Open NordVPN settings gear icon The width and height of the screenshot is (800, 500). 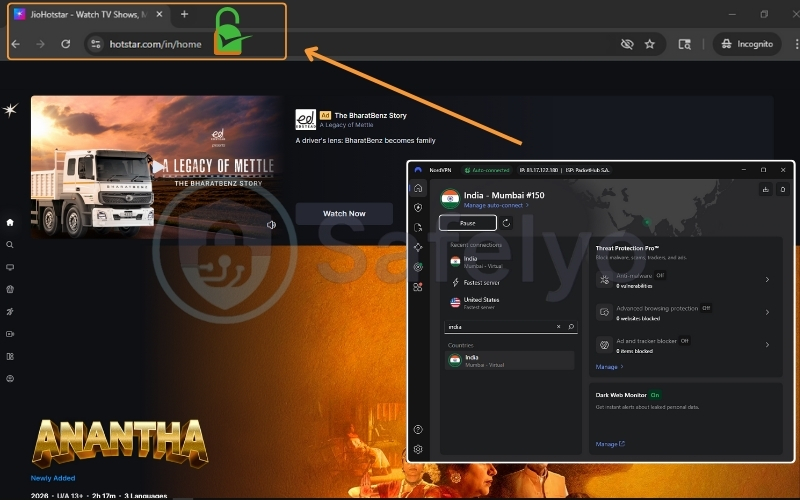[418, 449]
